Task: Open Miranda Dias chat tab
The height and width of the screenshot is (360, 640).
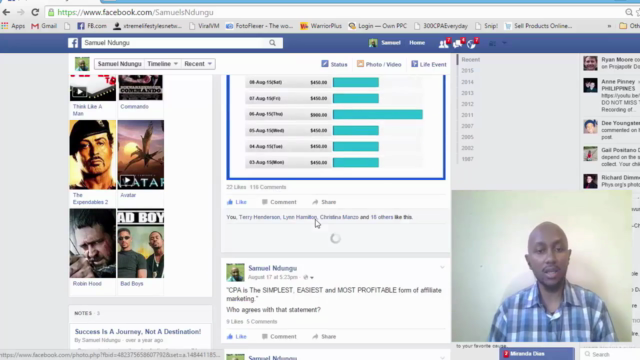Action: [x=537, y=354]
